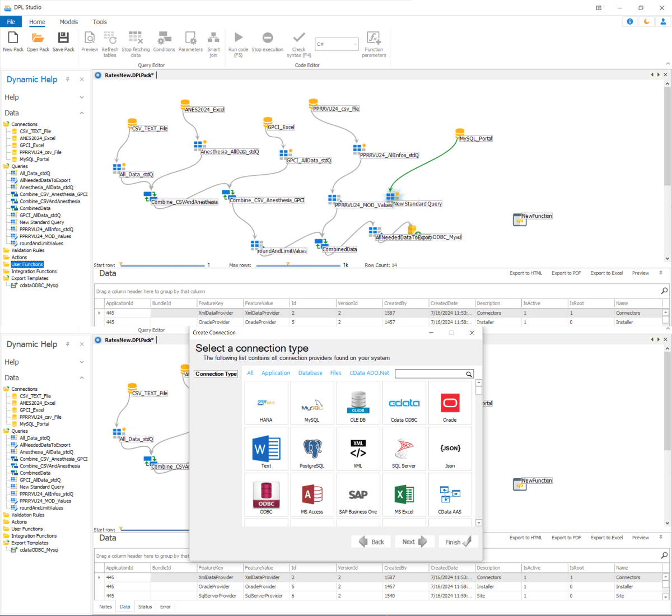
Task: Click the Check syntax checkmark icon
Action: (x=299, y=38)
